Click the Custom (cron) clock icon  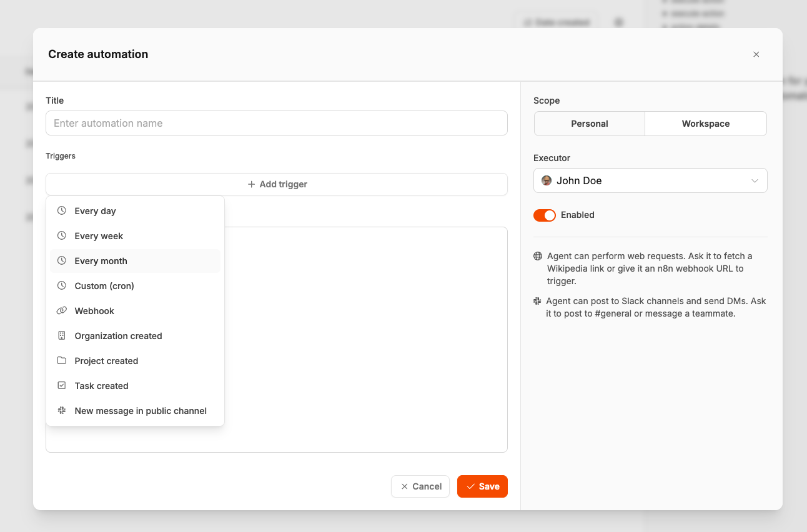pos(62,286)
